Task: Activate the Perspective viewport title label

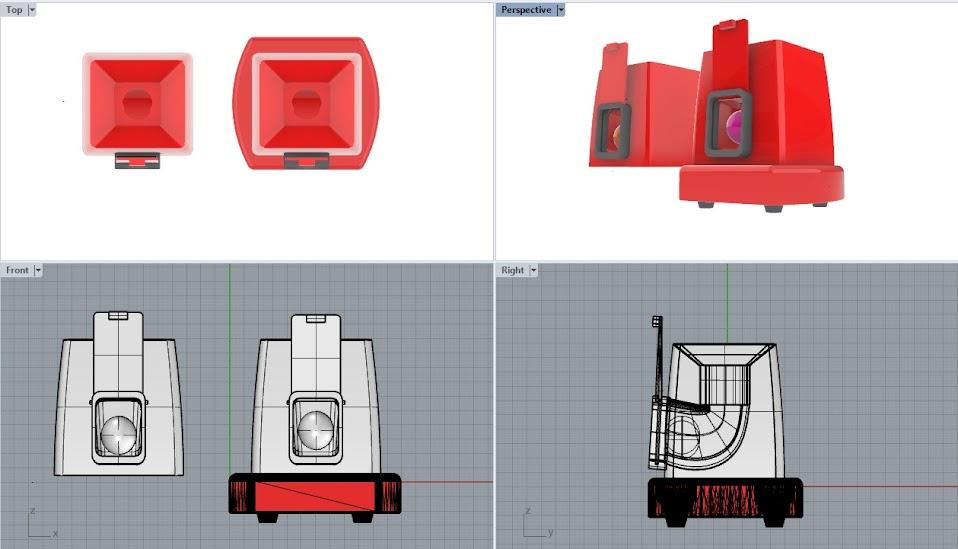Action: pos(526,10)
